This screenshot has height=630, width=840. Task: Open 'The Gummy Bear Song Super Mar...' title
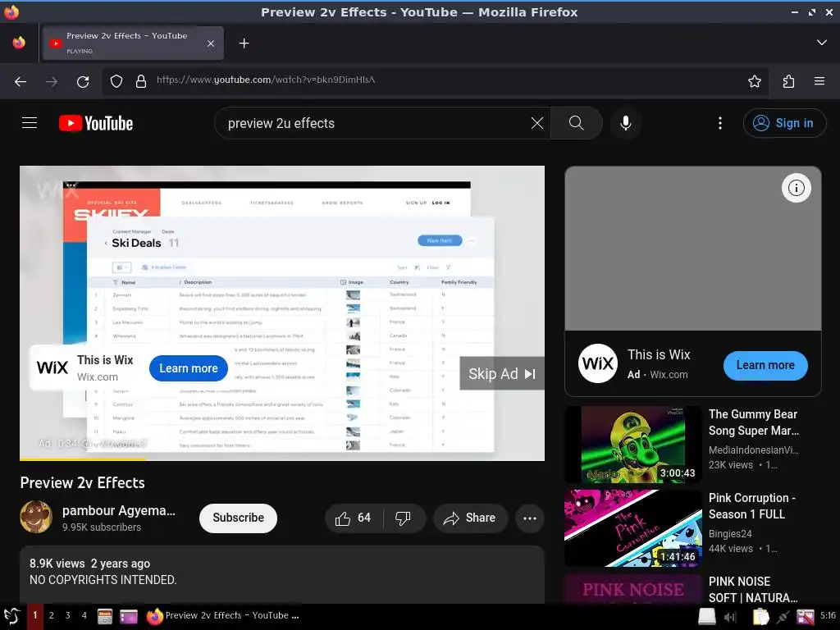click(754, 422)
